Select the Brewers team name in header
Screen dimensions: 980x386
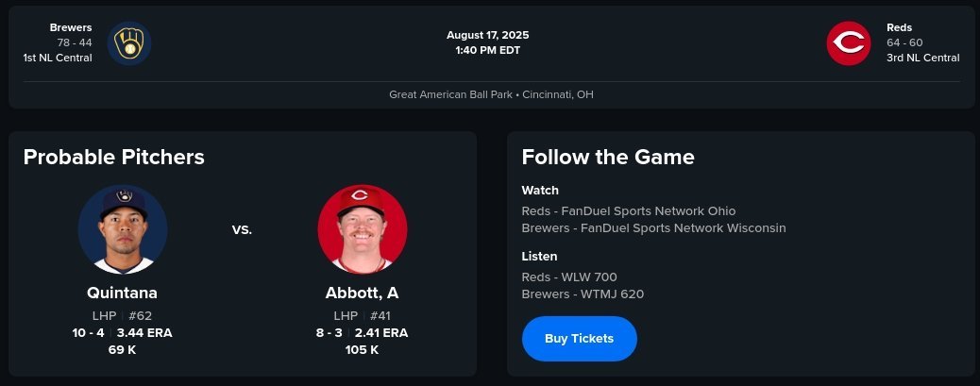[x=71, y=27]
